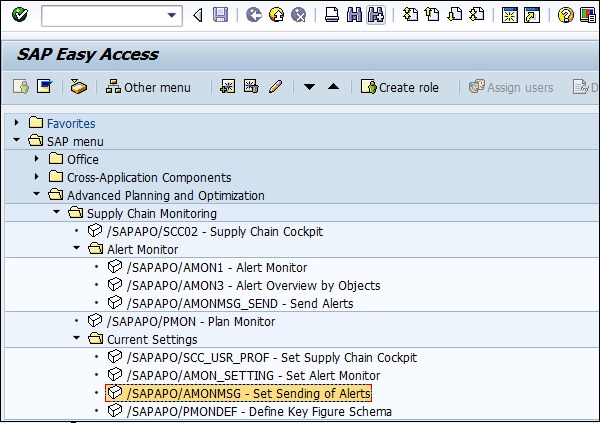Go to Last Page icon
This screenshot has width=600, height=423.
pyautogui.click(x=477, y=15)
